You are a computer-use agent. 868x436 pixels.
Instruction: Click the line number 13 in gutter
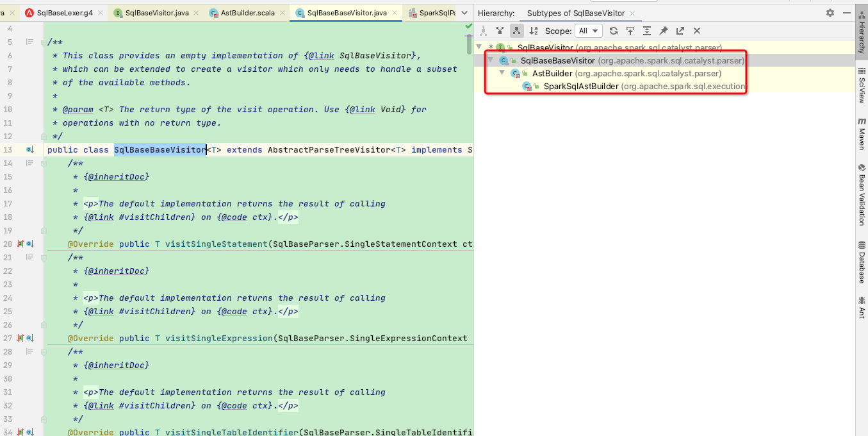(x=8, y=149)
